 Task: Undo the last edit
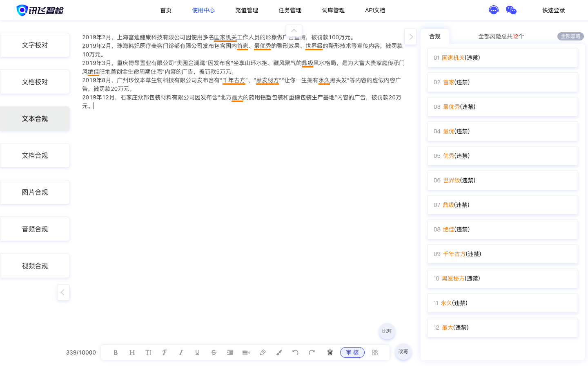click(295, 352)
